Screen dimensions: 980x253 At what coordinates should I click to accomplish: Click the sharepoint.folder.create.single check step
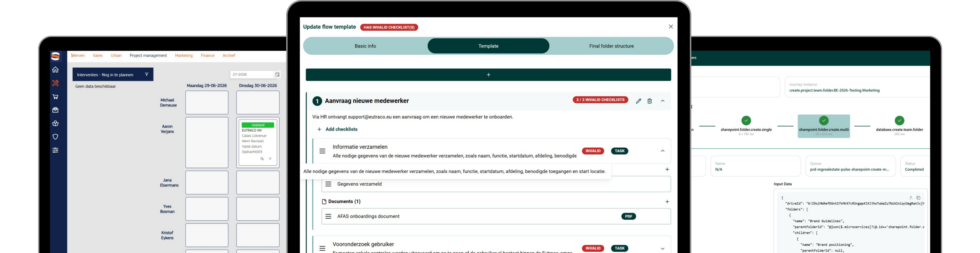pyautogui.click(x=746, y=121)
